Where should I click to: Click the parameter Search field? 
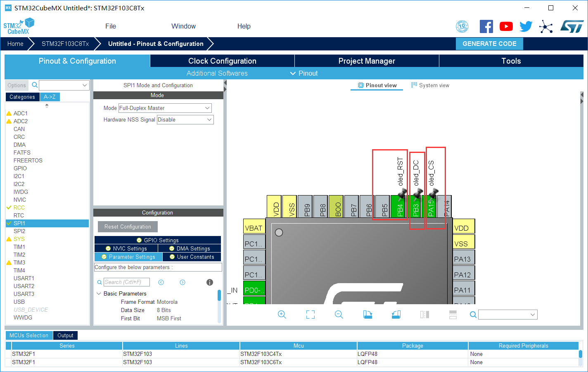[x=127, y=282]
